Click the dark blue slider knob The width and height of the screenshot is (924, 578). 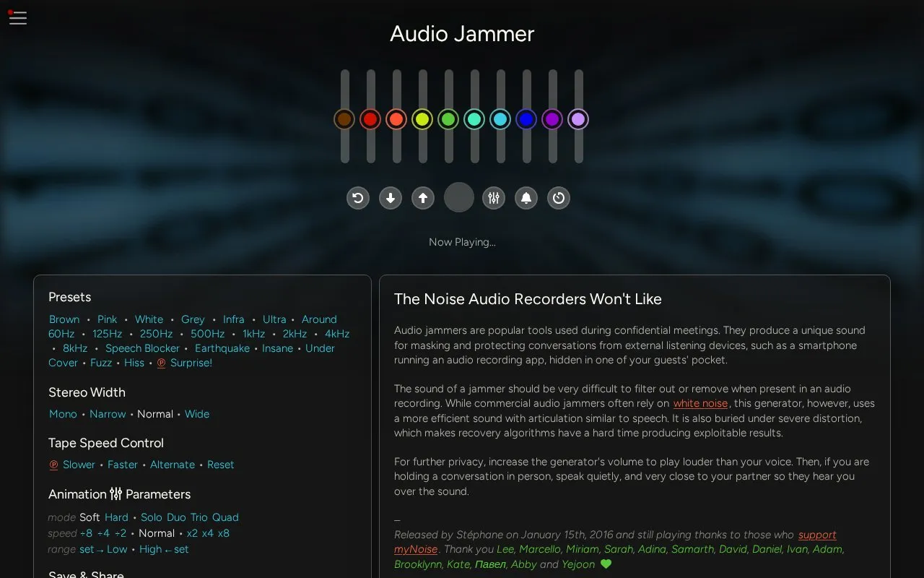pyautogui.click(x=526, y=119)
